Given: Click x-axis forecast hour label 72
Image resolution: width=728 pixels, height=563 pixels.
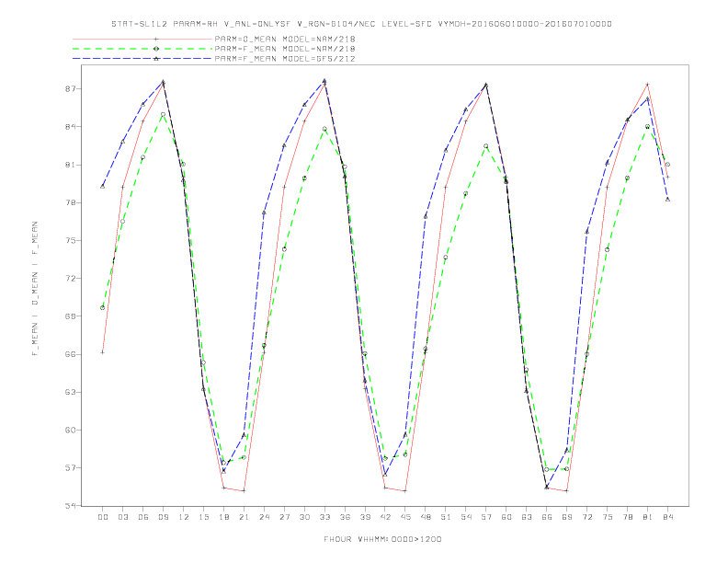Looking at the screenshot, I should tap(587, 517).
